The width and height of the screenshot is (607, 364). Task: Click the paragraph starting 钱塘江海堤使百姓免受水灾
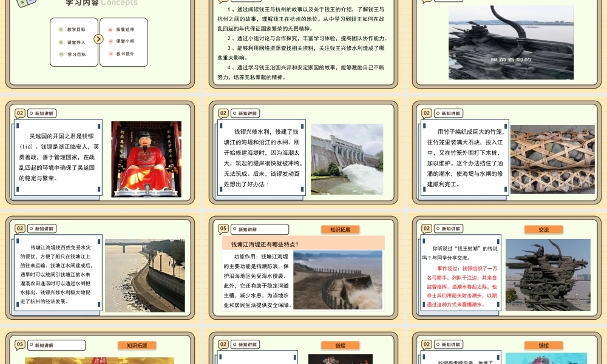pyautogui.click(x=56, y=274)
